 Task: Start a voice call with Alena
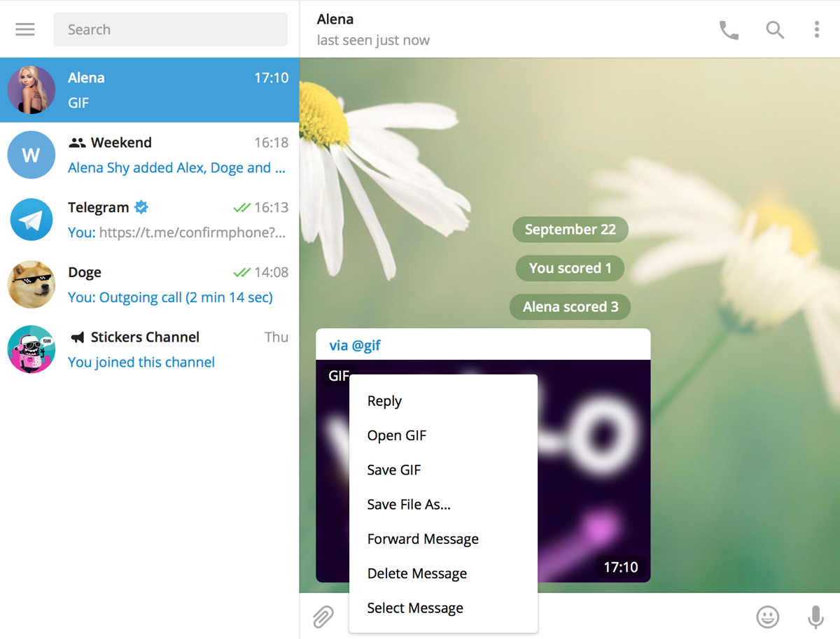729,29
